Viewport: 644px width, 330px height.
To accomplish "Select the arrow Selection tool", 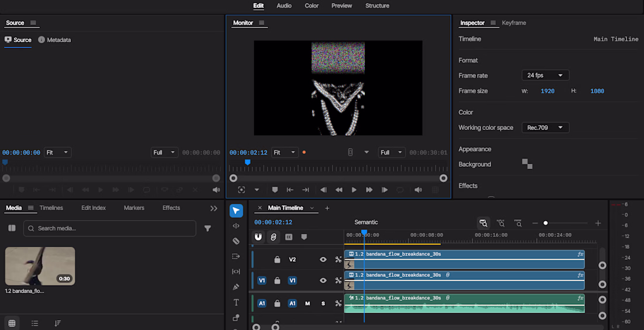I will click(x=236, y=211).
